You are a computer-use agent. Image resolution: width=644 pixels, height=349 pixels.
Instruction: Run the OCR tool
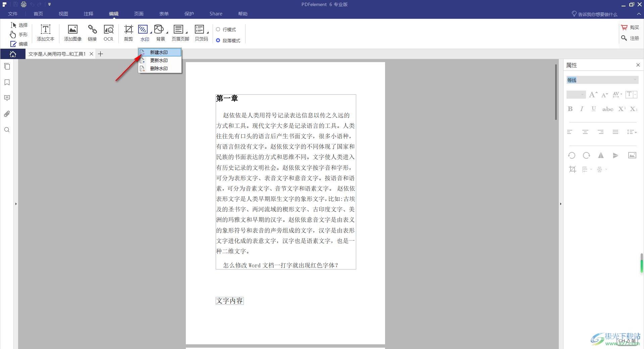point(108,33)
